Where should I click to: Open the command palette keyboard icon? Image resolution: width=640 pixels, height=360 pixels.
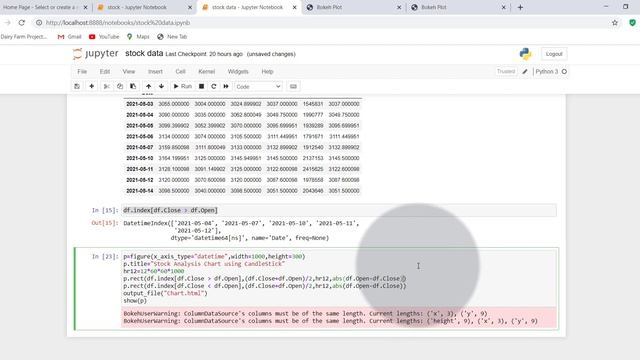click(293, 87)
